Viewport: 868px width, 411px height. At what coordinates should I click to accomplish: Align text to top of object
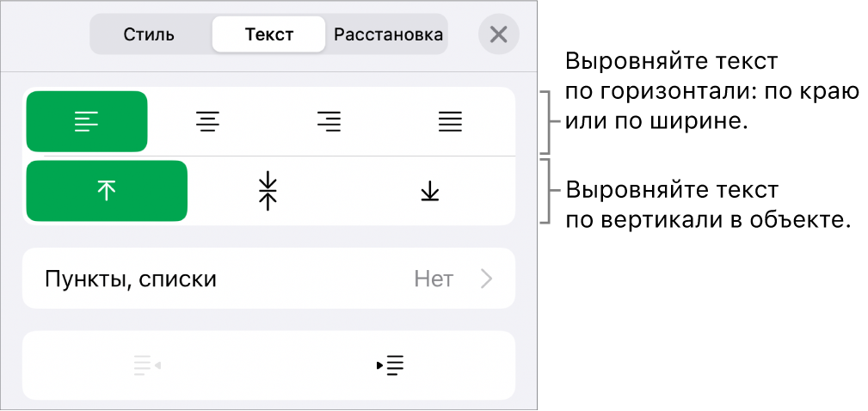[x=107, y=191]
